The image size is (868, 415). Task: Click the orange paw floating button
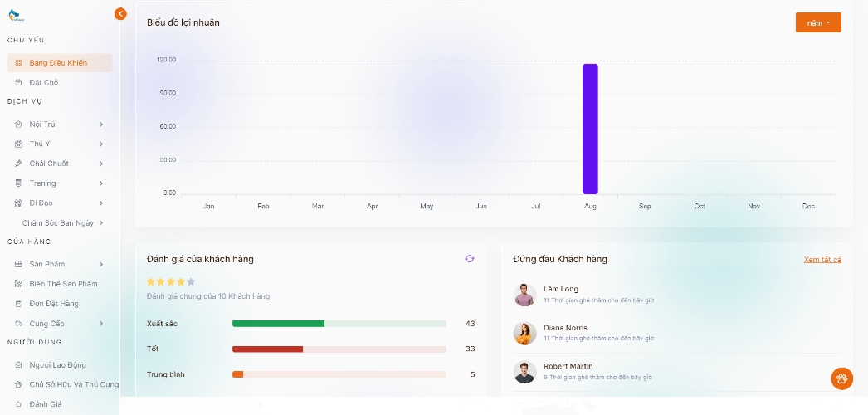[x=841, y=378]
